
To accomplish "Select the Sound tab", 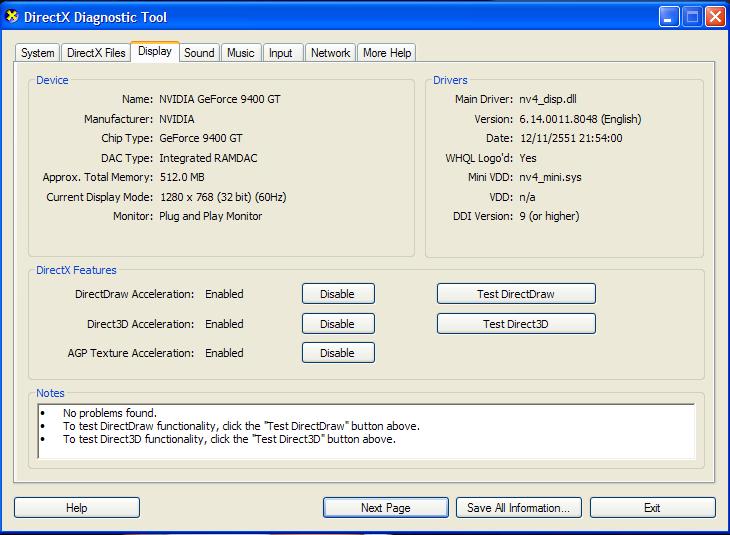I will coord(199,53).
